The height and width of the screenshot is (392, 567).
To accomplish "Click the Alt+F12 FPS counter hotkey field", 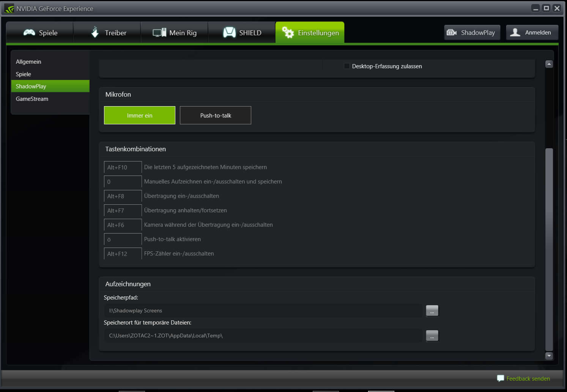I will tap(123, 254).
